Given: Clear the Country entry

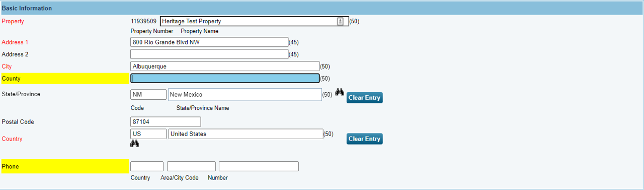Looking at the screenshot, I should click(x=364, y=139).
